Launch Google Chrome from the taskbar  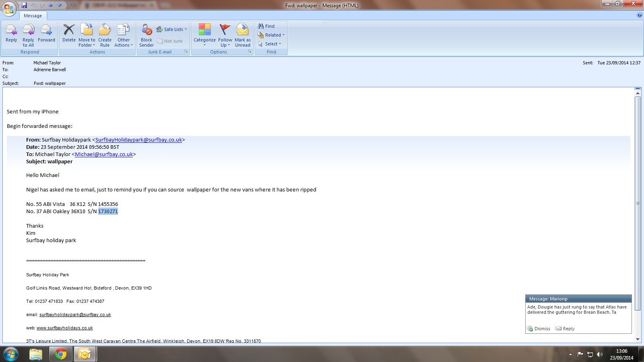point(61,354)
